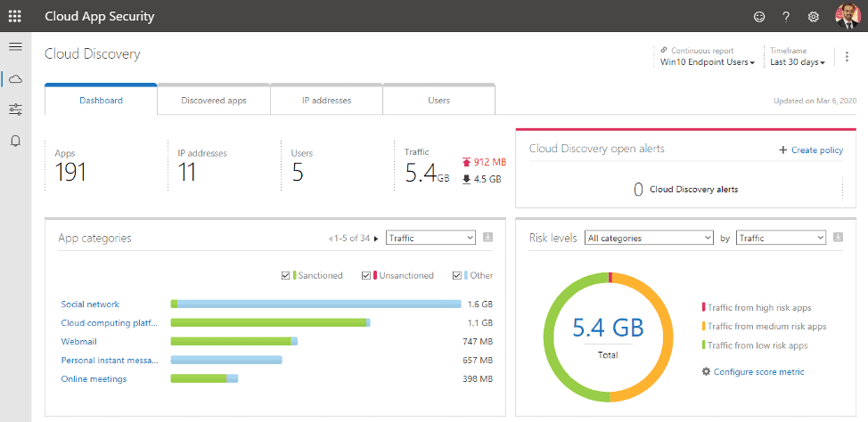This screenshot has width=868, height=422.
Task: Send feedback via the smiley icon
Action: click(x=759, y=17)
